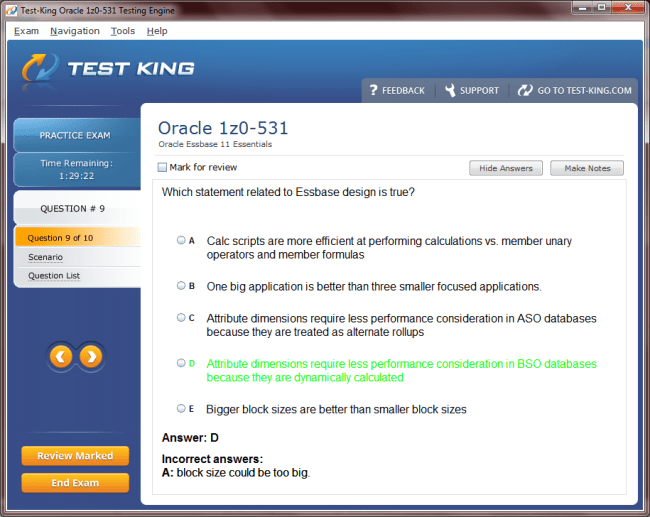Go to next question with right arrow
This screenshot has height=517, width=650.
click(x=91, y=357)
